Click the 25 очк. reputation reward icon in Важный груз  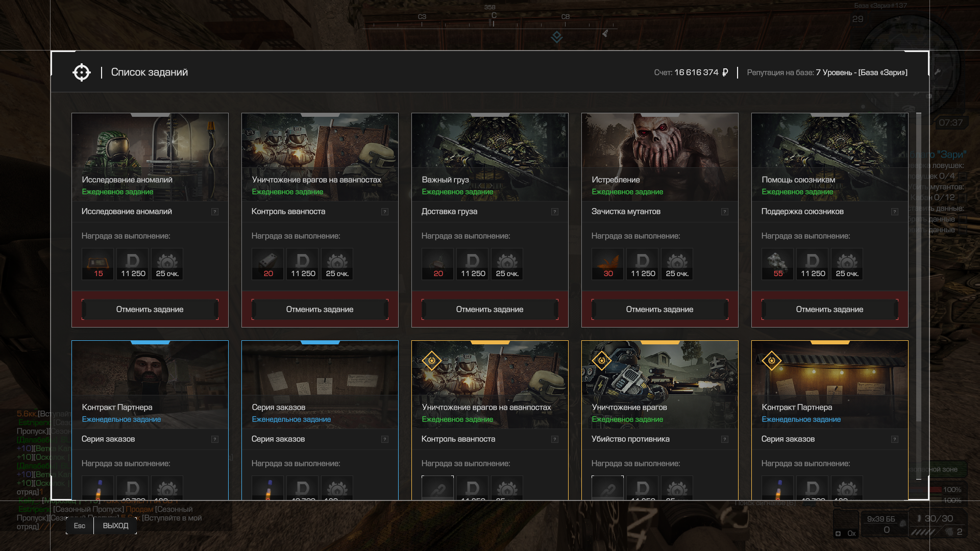(x=507, y=264)
